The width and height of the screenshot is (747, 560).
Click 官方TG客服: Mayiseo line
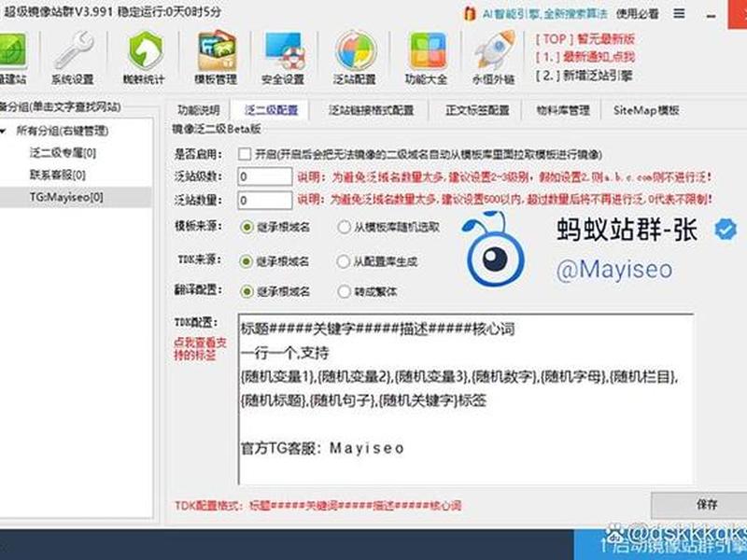322,448
